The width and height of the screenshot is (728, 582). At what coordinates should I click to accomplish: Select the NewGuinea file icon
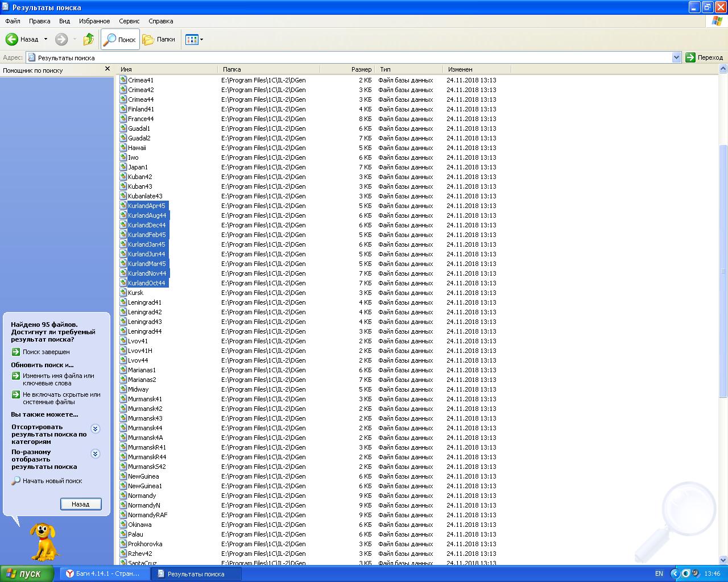123,476
